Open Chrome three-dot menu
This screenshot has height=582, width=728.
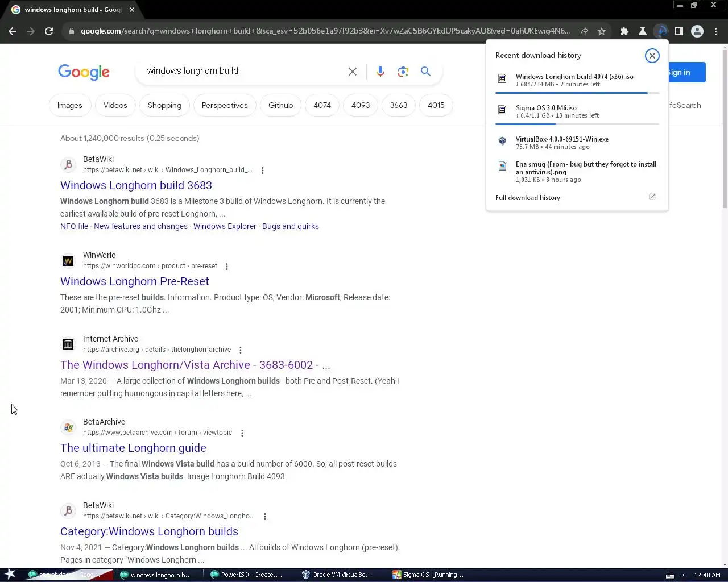click(715, 31)
